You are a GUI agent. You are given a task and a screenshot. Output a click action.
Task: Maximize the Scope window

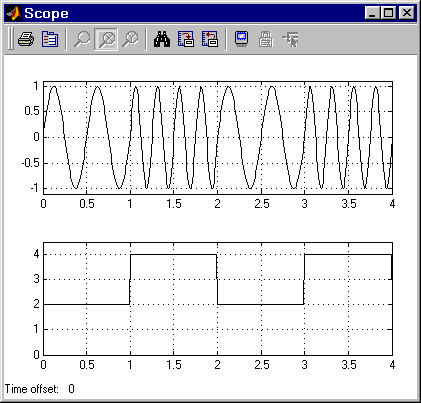388,13
